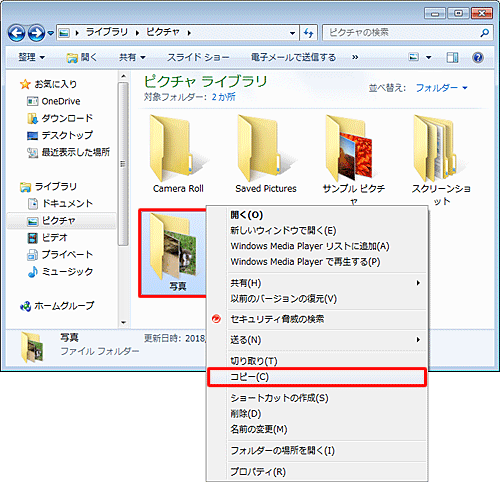Image resolution: width=500 pixels, height=482 pixels.
Task: Select the Camera Roll folder
Action: [x=178, y=154]
